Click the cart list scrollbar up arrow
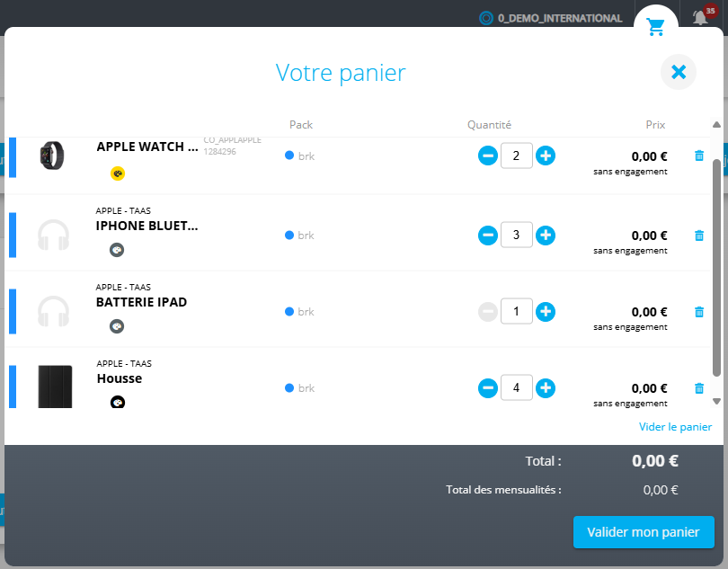 point(716,124)
